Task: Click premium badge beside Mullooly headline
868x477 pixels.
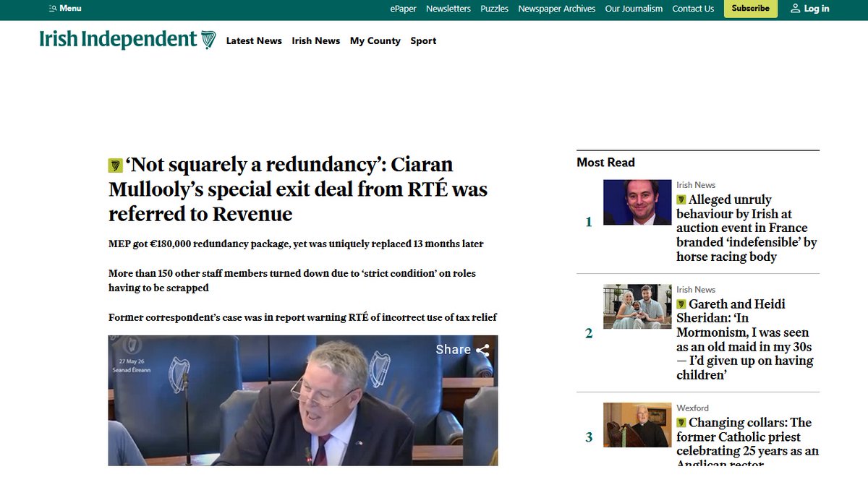Action: pyautogui.click(x=115, y=166)
